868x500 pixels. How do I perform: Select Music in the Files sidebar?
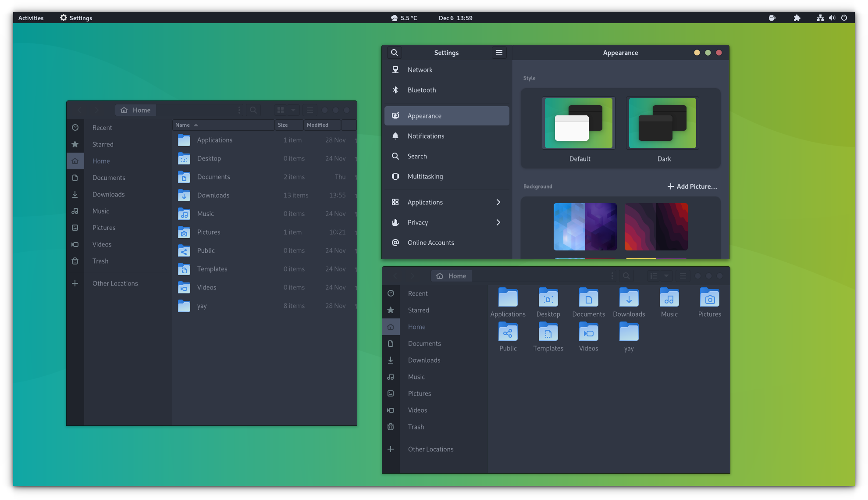point(100,211)
